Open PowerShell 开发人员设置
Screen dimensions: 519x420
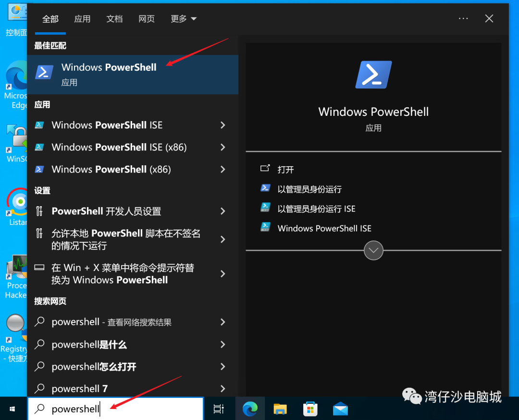133,211
